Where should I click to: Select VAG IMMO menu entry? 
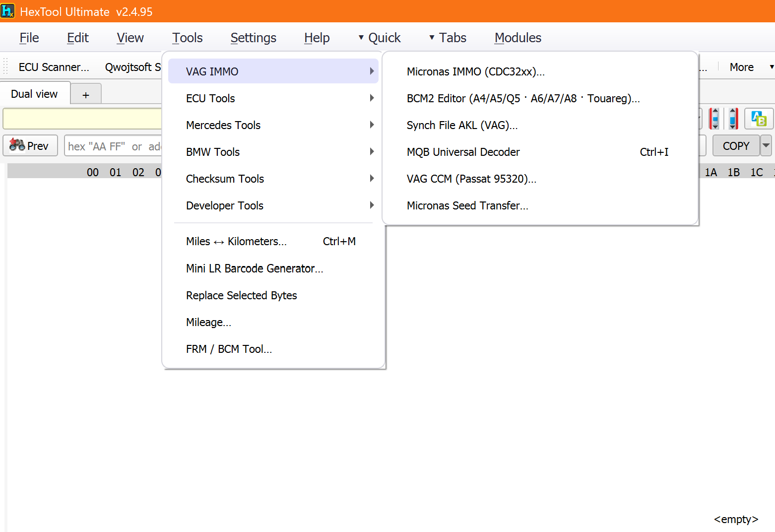pos(273,71)
